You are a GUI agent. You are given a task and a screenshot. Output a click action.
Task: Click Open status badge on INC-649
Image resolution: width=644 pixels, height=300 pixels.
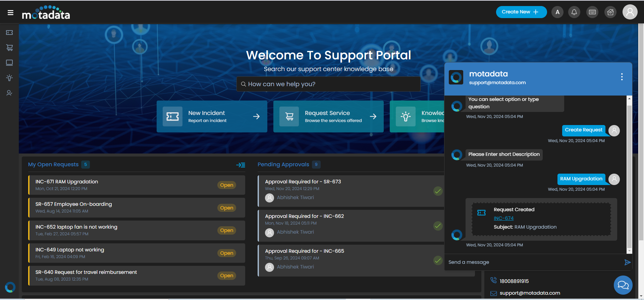[227, 253]
